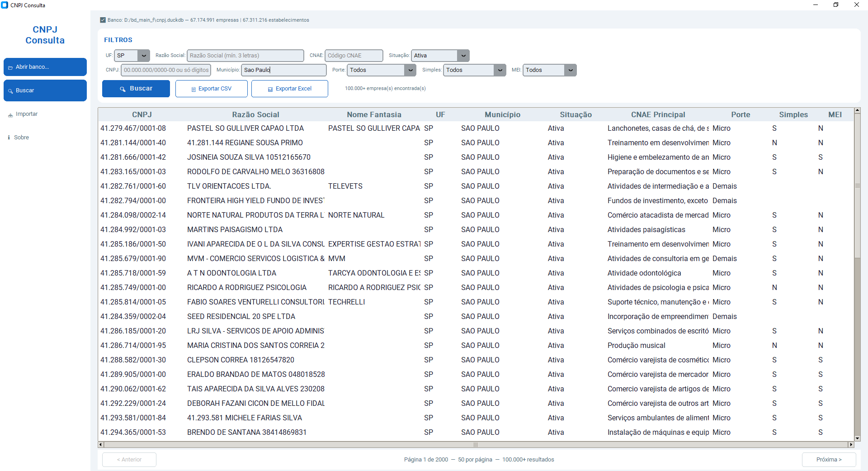Click TLV ORIENTACOES LTDA. row

click(476, 186)
